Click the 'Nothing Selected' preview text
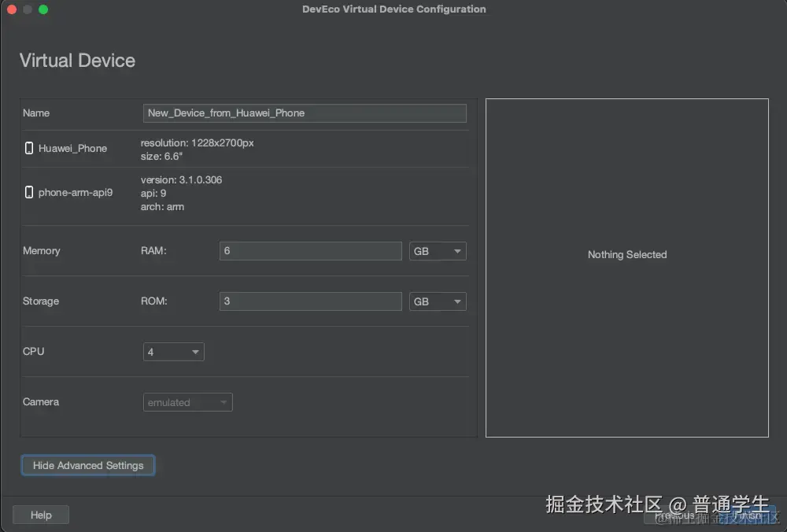This screenshot has width=787, height=532. [x=627, y=254]
